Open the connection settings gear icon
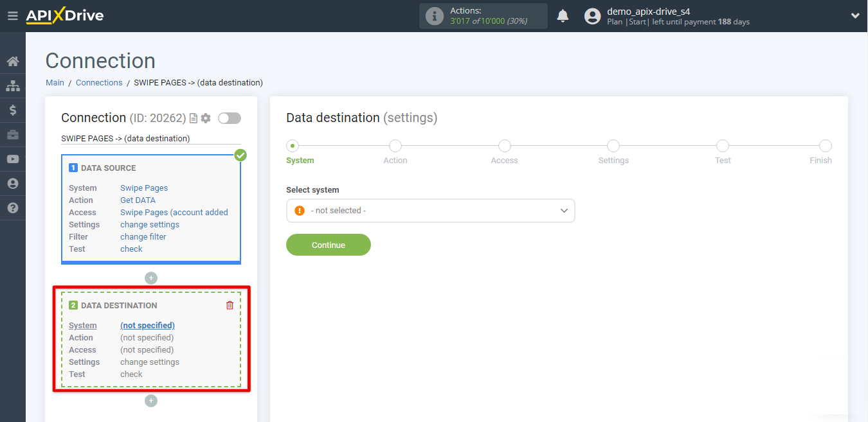 click(x=206, y=118)
